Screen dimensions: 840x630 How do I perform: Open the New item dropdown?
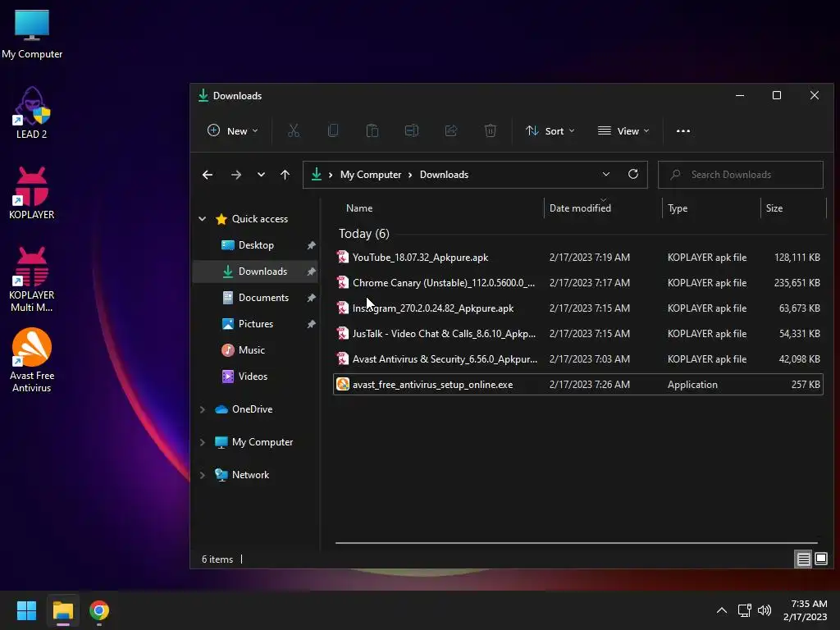232,130
